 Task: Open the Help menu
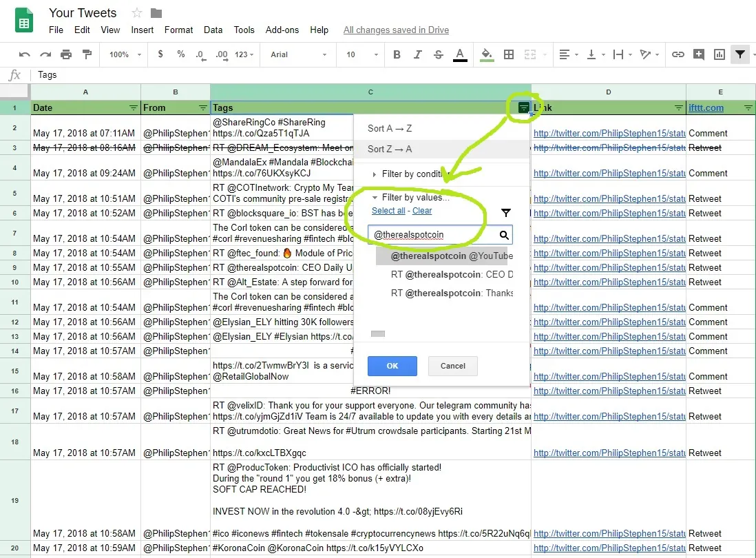(x=319, y=30)
